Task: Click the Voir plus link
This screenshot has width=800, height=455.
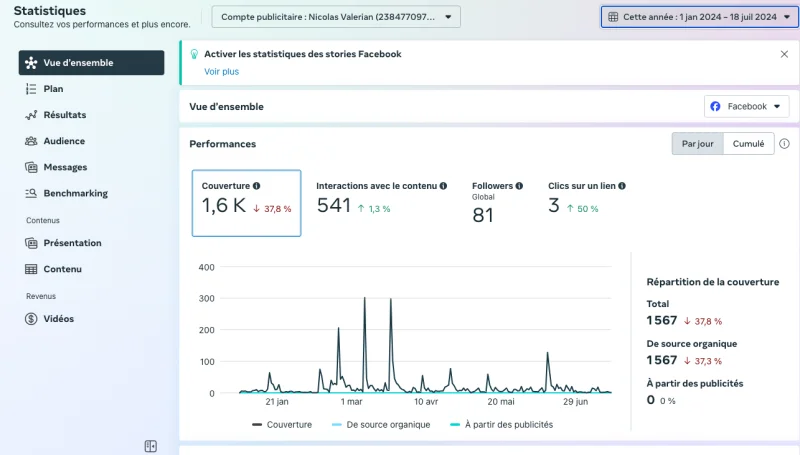Action: pyautogui.click(x=221, y=72)
